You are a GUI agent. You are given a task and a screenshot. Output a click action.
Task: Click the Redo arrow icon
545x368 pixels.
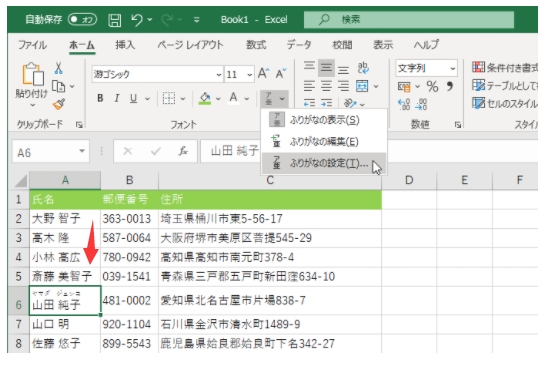[167, 20]
